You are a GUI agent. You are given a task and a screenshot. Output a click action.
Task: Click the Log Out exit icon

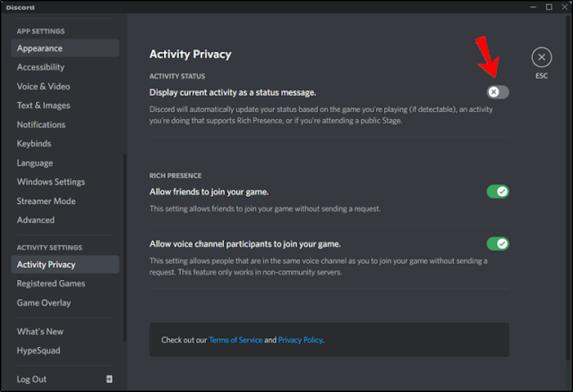coord(109,379)
